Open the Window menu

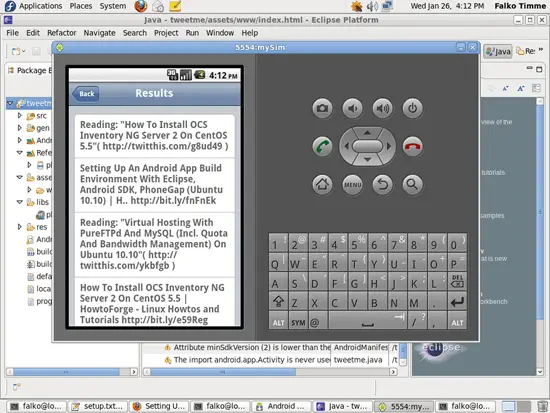[x=220, y=33]
